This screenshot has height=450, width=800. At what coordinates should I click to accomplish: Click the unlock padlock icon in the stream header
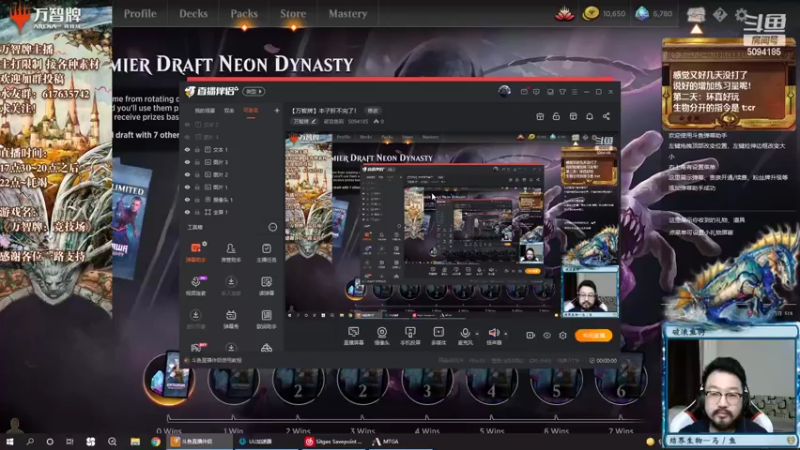coord(556,116)
